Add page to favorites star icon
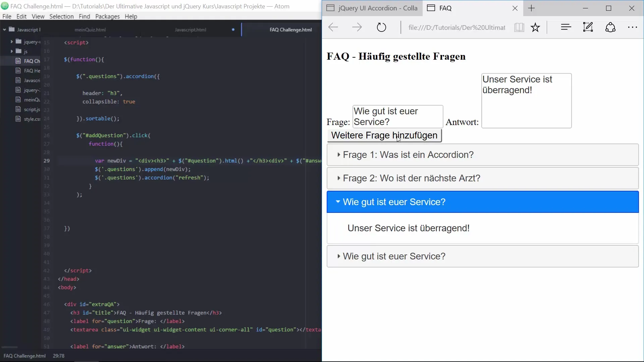Viewport: 644px width, 362px height. 535,27
